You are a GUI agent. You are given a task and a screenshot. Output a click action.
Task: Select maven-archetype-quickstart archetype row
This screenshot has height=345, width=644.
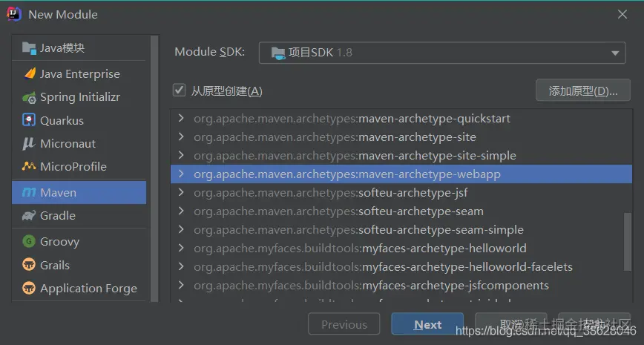pos(401,118)
